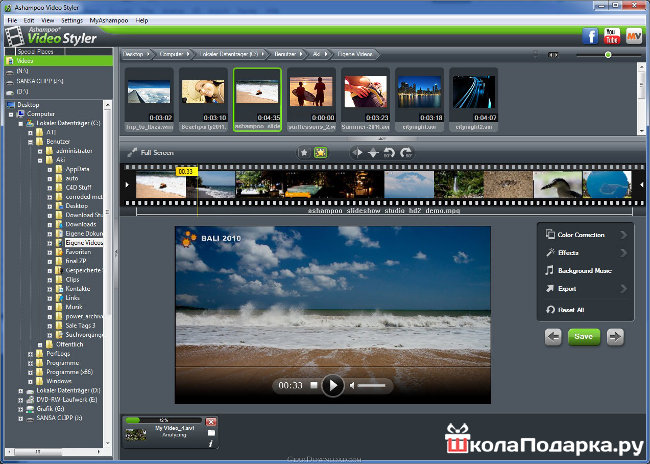Image resolution: width=650 pixels, height=464 pixels.
Task: Click the Computer breadcrumb
Action: [174, 54]
